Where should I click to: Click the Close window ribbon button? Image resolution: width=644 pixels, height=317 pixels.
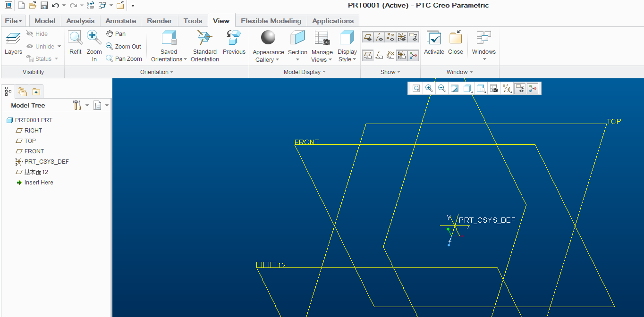[456, 43]
